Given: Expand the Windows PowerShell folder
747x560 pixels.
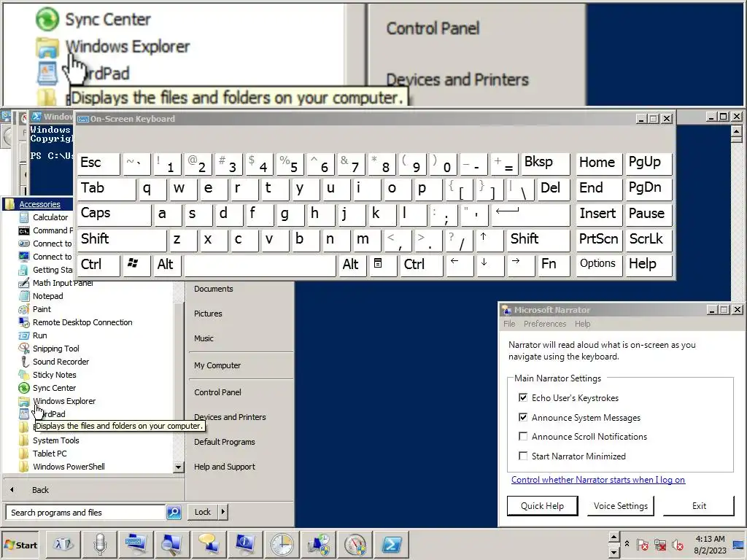Looking at the screenshot, I should [x=62, y=467].
